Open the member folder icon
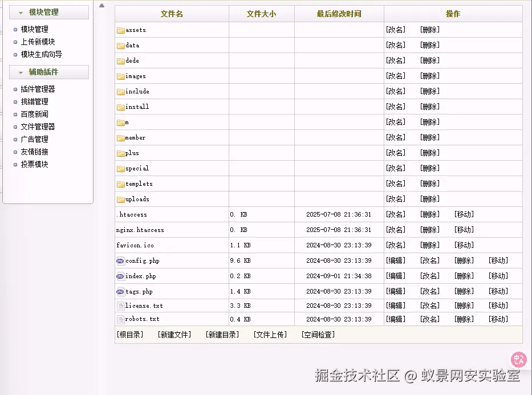Screen dimensions: 532x395 pyautogui.click(x=121, y=138)
